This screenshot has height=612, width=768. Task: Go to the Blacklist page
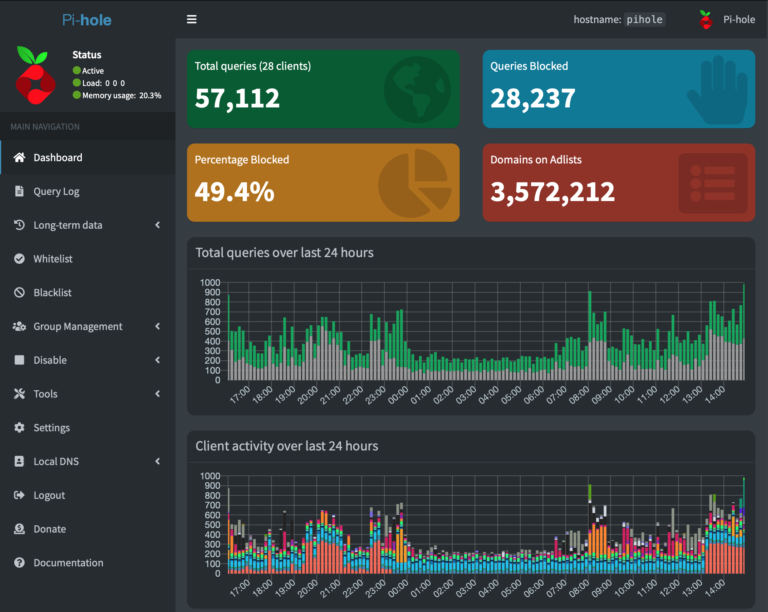coord(88,292)
